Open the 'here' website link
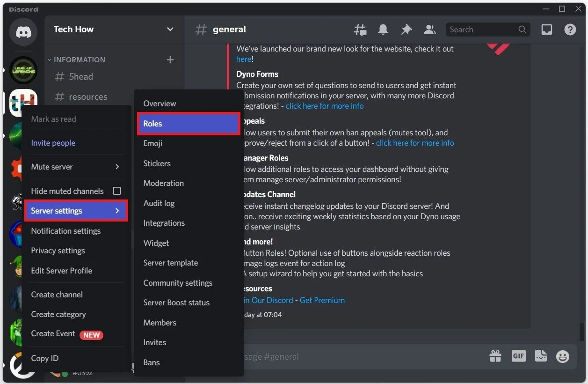The height and width of the screenshot is (384, 588). (x=244, y=59)
